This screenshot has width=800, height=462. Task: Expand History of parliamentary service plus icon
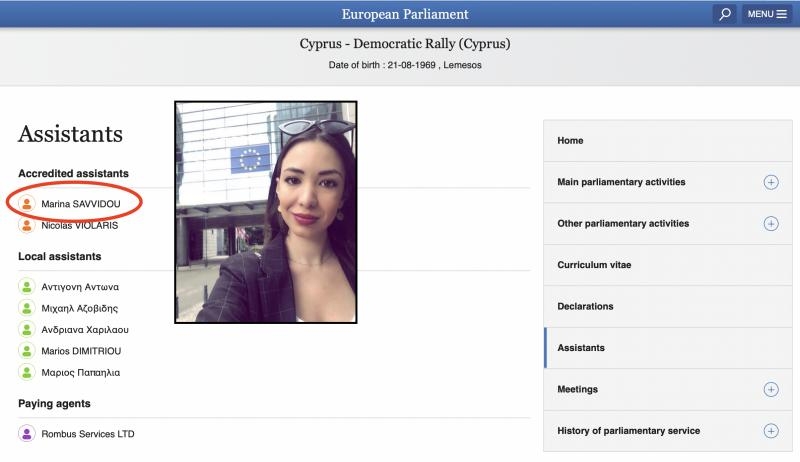point(771,431)
